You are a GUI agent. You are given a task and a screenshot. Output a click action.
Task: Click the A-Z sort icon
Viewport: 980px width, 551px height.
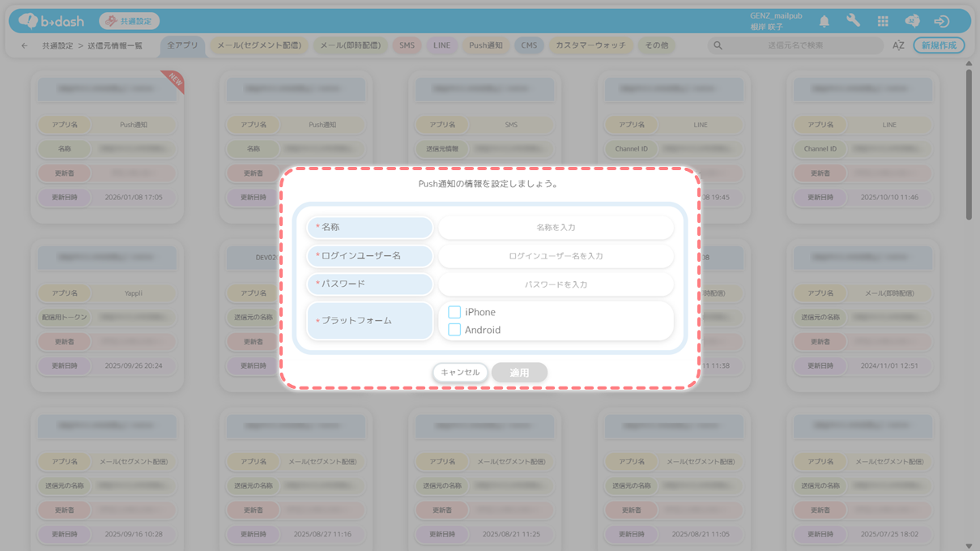click(x=898, y=45)
